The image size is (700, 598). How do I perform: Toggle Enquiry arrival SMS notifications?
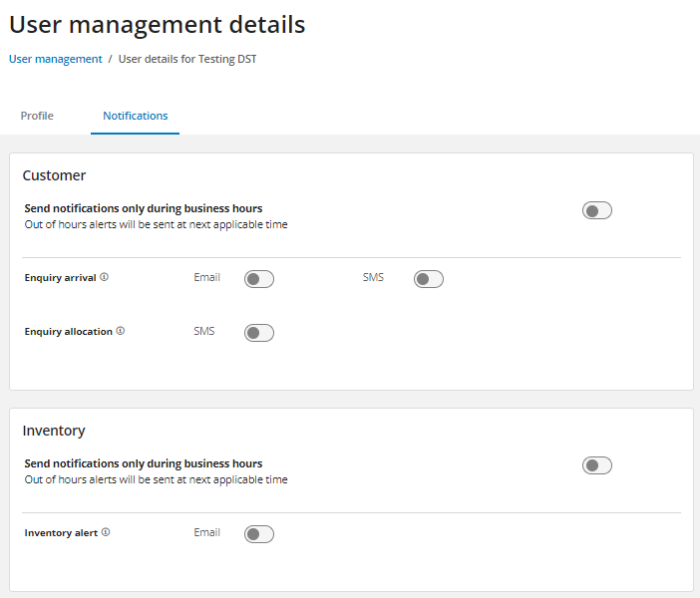pos(428,279)
